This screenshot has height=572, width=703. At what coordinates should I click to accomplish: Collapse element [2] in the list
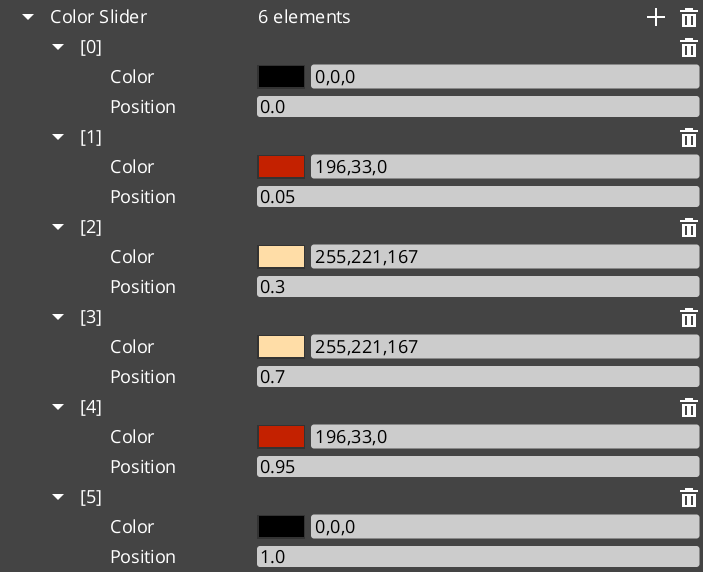coord(58,227)
